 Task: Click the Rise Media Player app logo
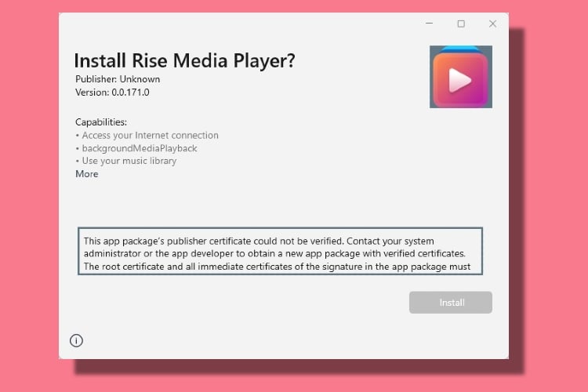click(x=461, y=77)
